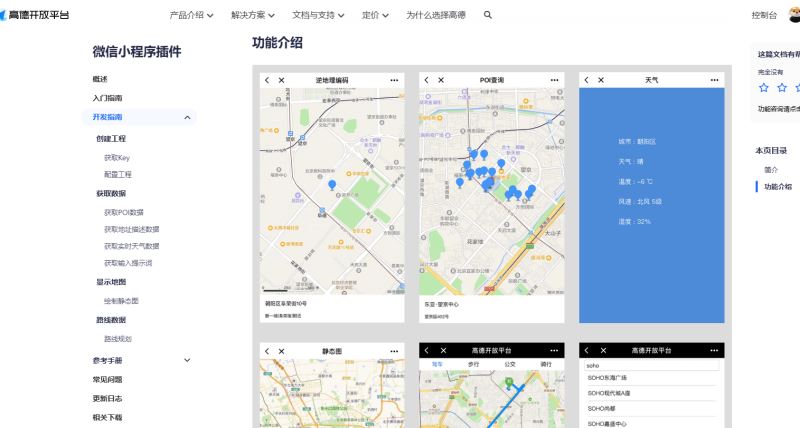This screenshot has width=800, height=428.
Task: Open 获取POI数据 in the sidebar
Action: coord(123,212)
